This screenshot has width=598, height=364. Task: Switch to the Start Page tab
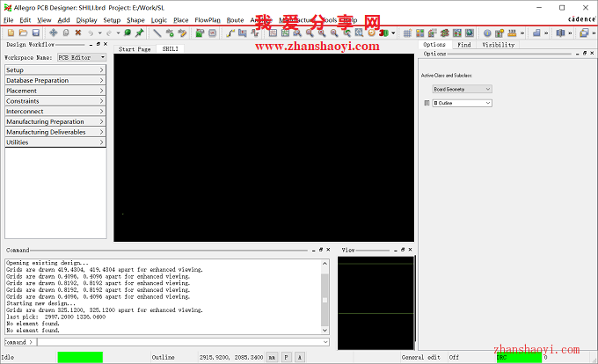[135, 49]
